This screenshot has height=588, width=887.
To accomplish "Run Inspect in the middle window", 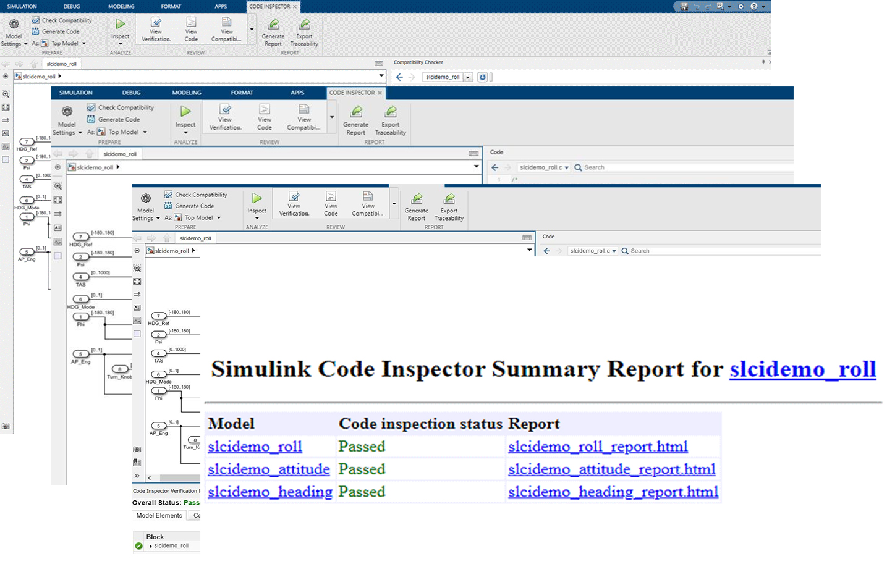I will click(185, 119).
